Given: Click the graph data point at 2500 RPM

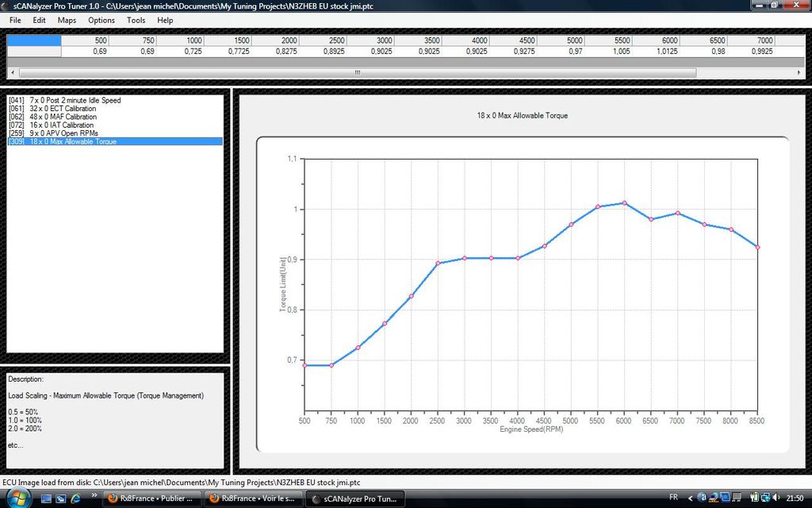Looking at the screenshot, I should tap(438, 263).
